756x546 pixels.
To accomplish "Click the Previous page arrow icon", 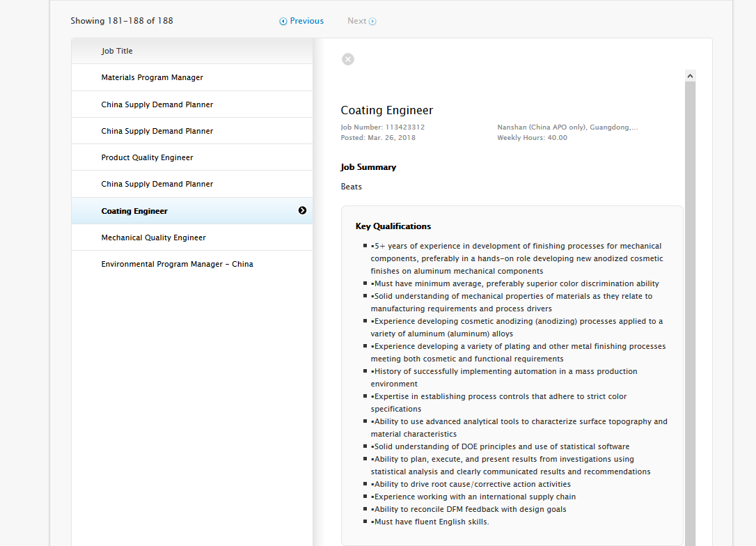I will [x=283, y=22].
